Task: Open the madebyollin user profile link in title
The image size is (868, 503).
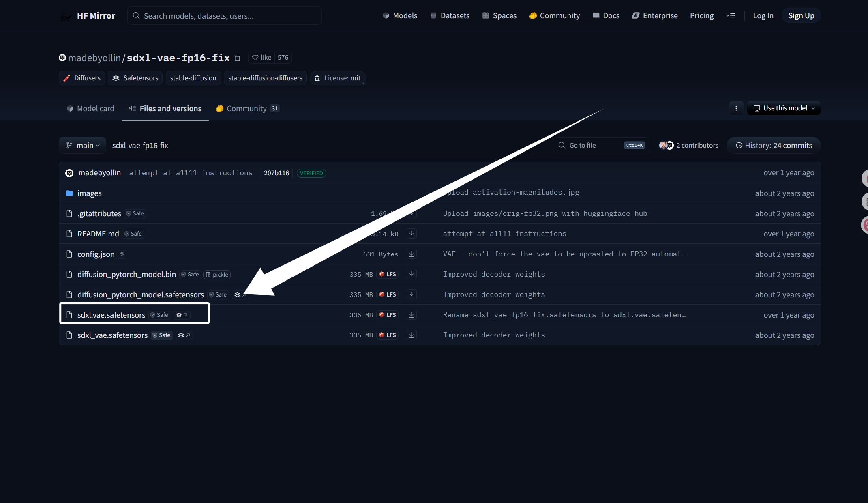Action: (x=94, y=58)
